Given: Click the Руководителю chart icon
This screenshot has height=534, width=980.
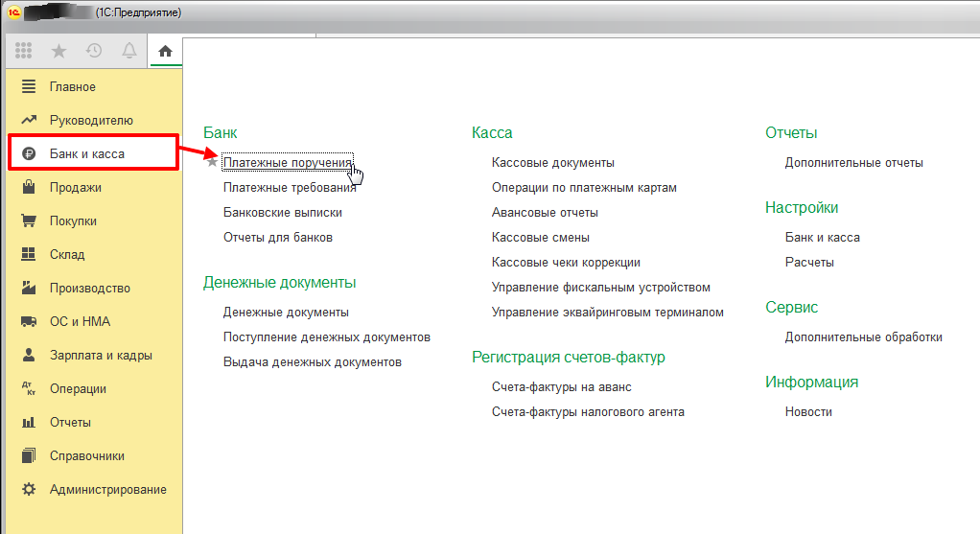Looking at the screenshot, I should tap(29, 120).
